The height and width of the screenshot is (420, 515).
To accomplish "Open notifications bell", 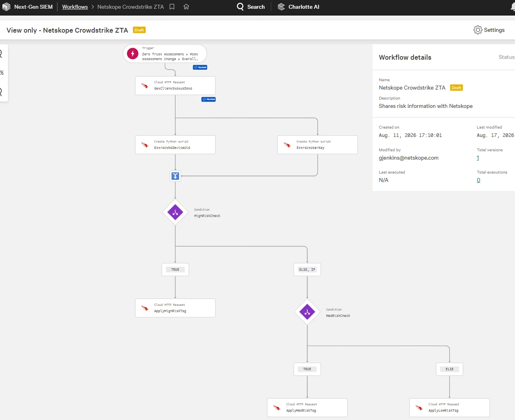I will (513, 7).
